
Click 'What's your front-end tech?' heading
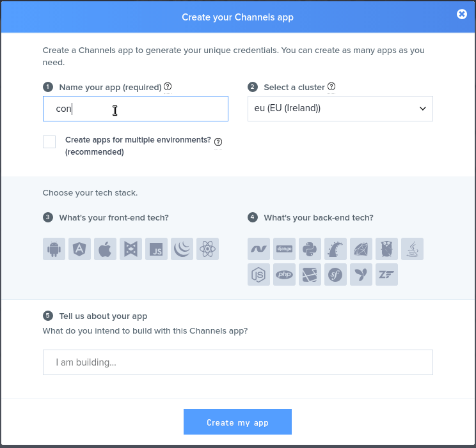pos(114,218)
